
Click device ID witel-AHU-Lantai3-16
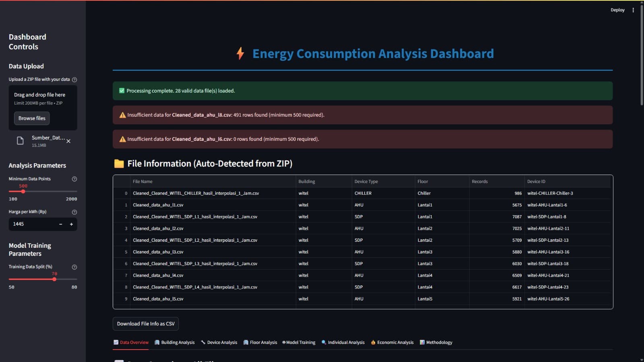(568, 252)
